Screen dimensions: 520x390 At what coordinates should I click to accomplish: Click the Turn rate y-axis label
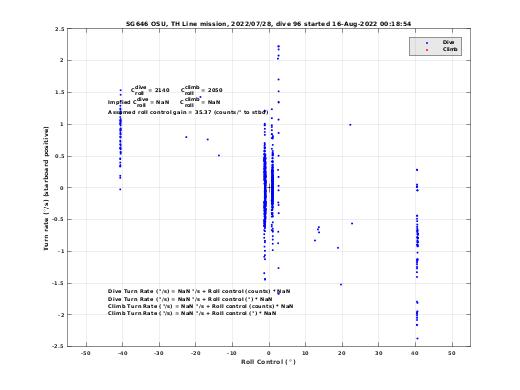pos(46,188)
